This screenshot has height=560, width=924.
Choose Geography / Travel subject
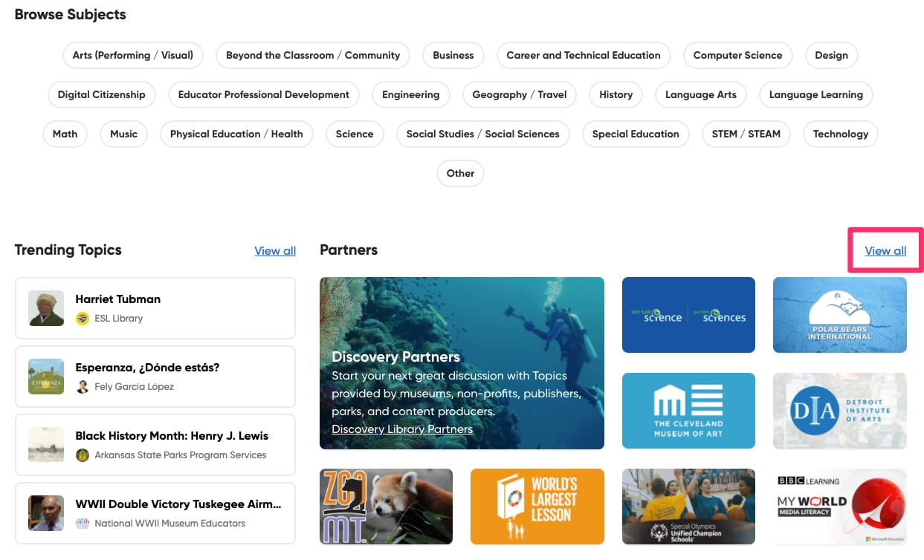(x=520, y=94)
